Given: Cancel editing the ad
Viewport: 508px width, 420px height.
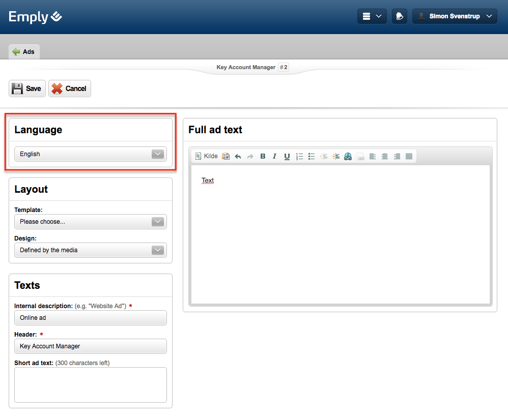Looking at the screenshot, I should 69,88.
